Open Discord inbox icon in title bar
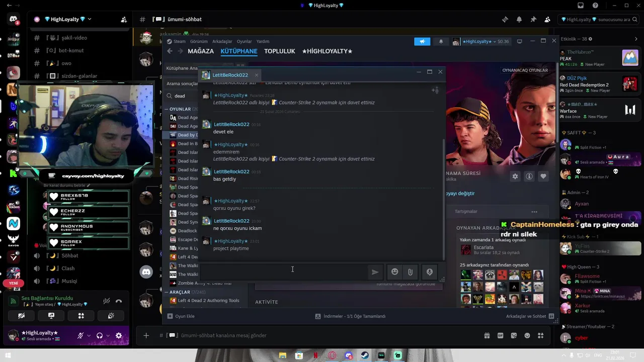Image resolution: width=644 pixels, height=362 pixels. (x=581, y=6)
